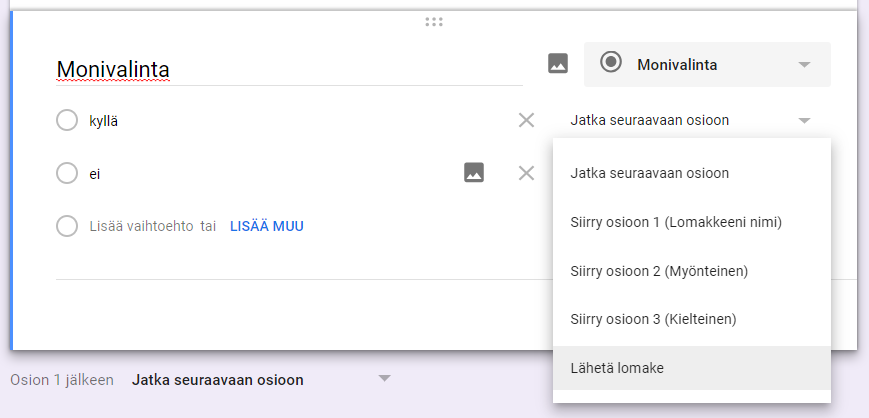Pick 'Lähetä lomake' from the menu

pos(617,368)
